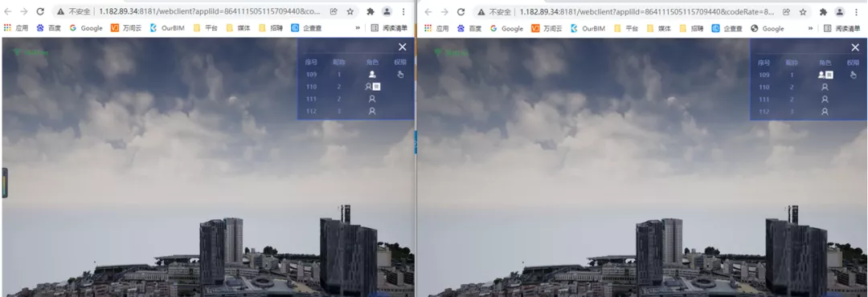Click the user role icon for row 111 in left window

pos(372,99)
